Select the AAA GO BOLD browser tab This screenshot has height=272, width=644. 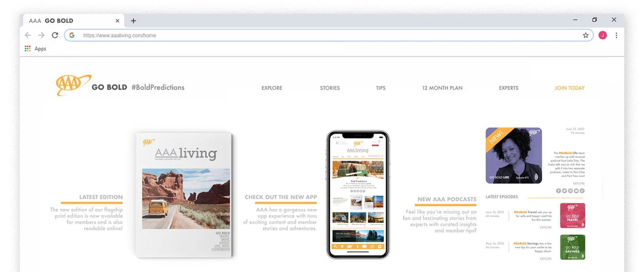(73, 21)
